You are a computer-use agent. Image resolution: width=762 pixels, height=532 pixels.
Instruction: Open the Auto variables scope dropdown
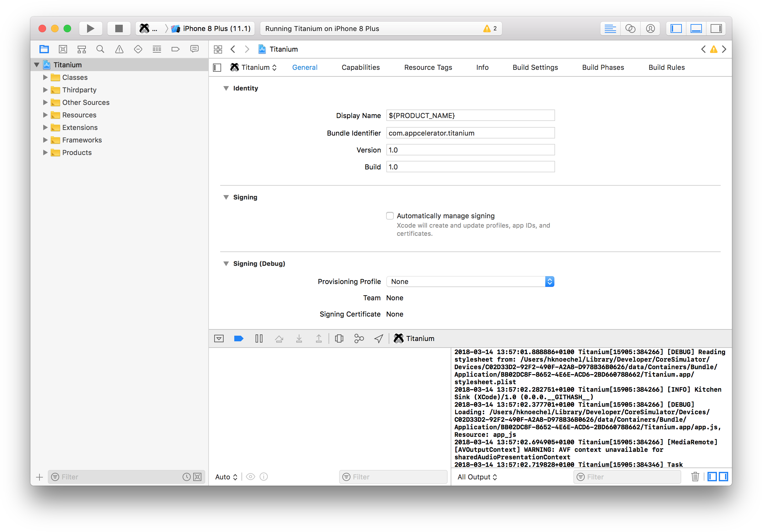point(226,477)
